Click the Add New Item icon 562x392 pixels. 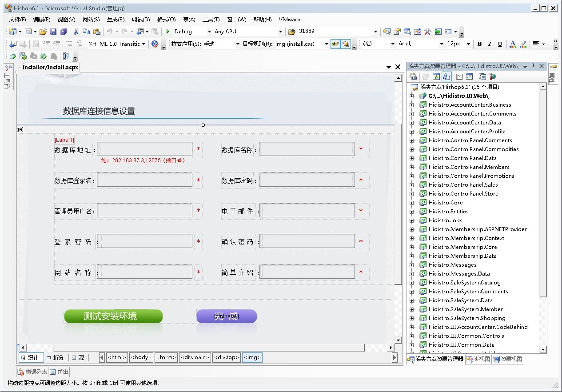(28, 32)
